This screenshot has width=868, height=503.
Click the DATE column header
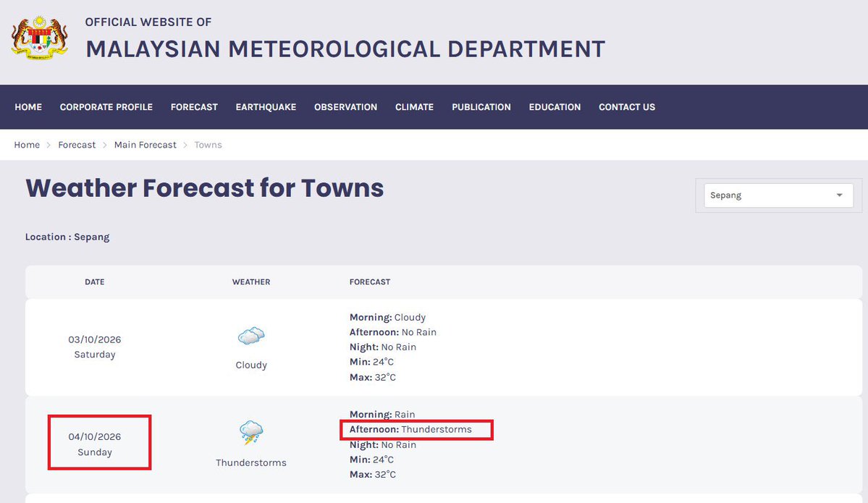(x=95, y=282)
